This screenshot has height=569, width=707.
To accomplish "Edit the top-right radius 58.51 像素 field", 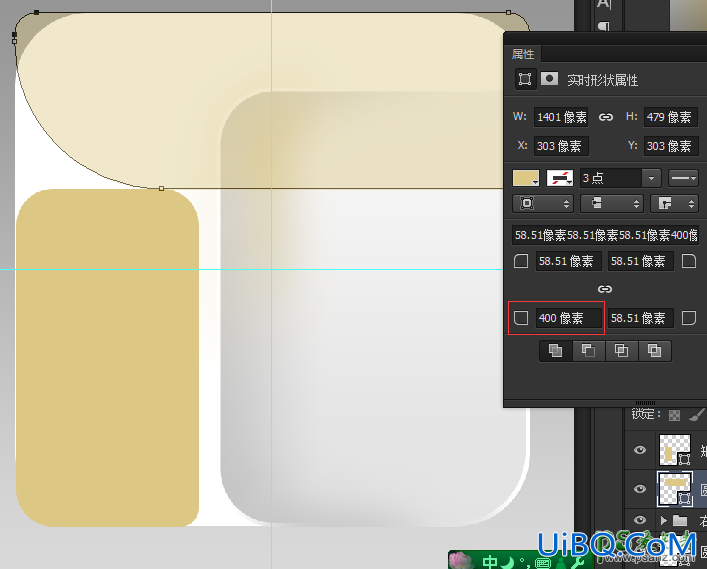I will coord(641,261).
